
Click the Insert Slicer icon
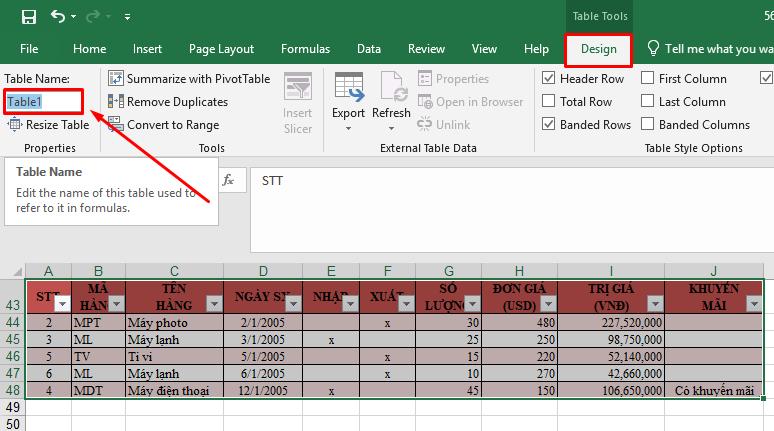pyautogui.click(x=297, y=88)
